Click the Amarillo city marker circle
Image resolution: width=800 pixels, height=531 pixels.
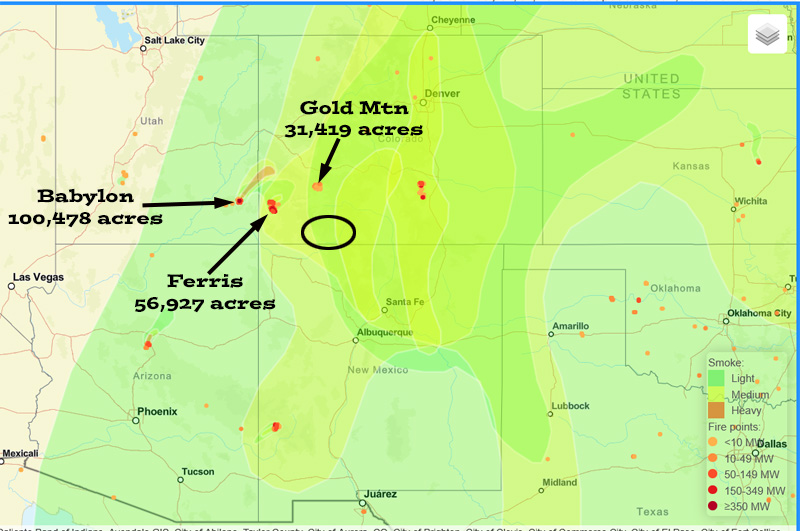point(551,335)
